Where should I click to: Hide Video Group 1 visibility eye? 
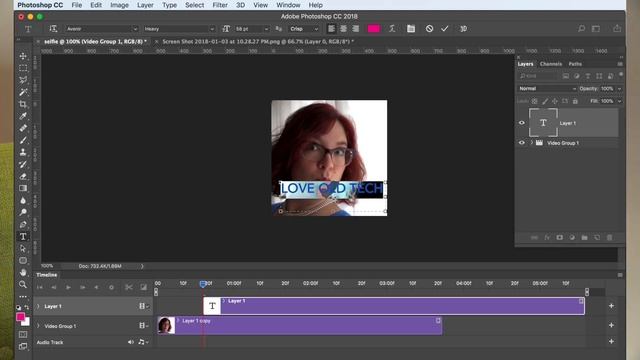522,143
